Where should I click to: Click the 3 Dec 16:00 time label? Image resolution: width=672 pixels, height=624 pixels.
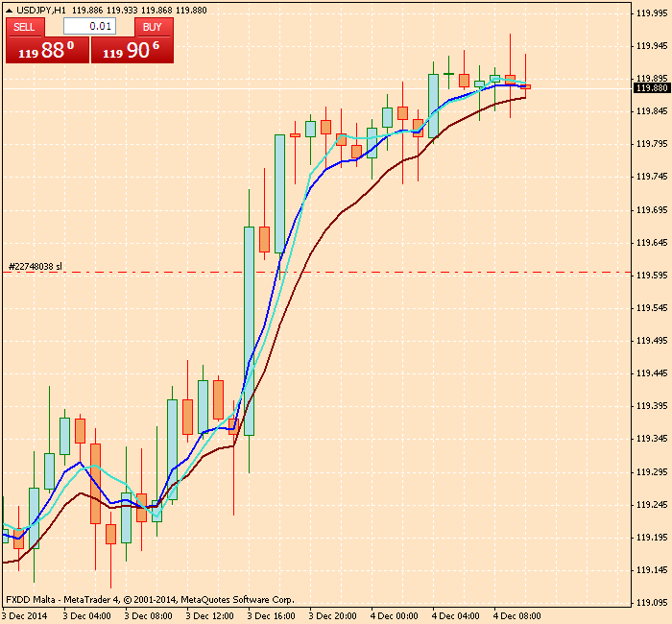[x=271, y=615]
